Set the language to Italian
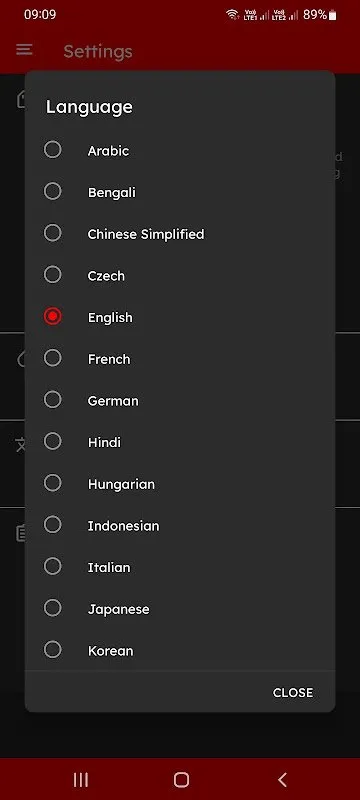The width and height of the screenshot is (360, 800). click(x=53, y=567)
